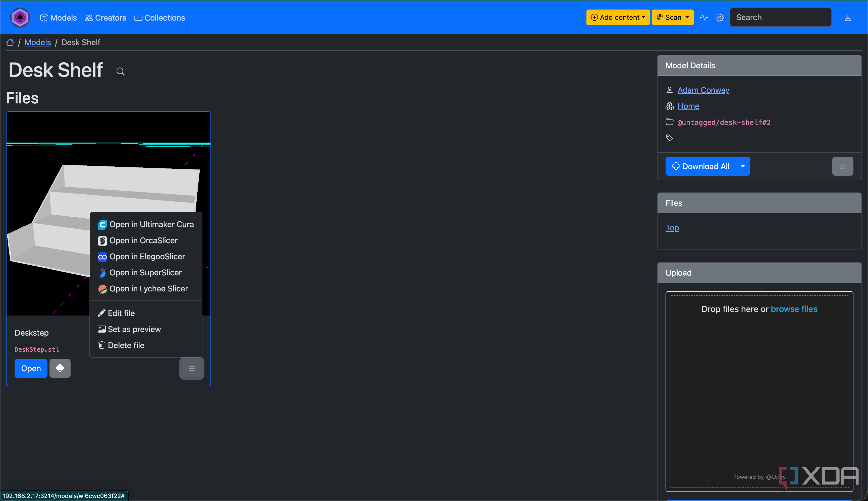Choose Open in OrcaSlicer
The image size is (868, 501).
point(146,240)
